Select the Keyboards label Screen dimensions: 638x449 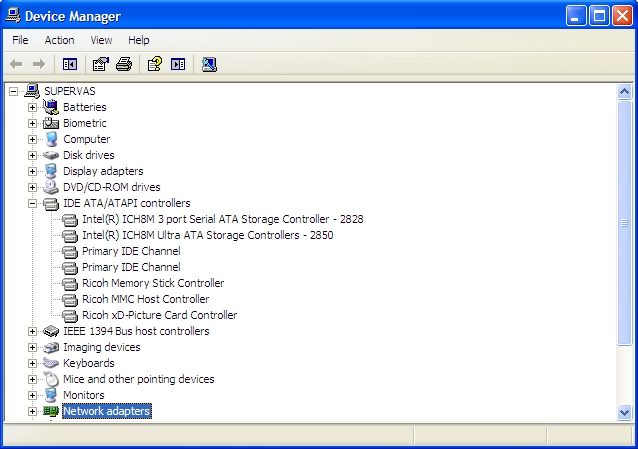89,363
